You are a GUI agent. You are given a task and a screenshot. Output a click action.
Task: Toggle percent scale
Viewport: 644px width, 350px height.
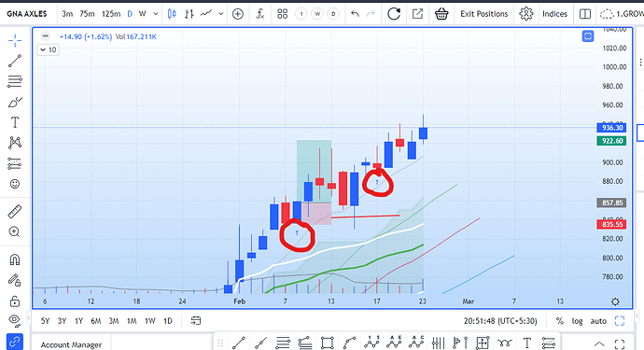coord(559,321)
